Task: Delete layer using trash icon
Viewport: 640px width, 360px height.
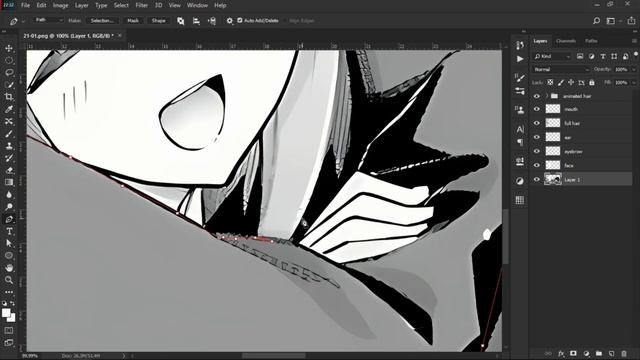Action: (x=624, y=353)
